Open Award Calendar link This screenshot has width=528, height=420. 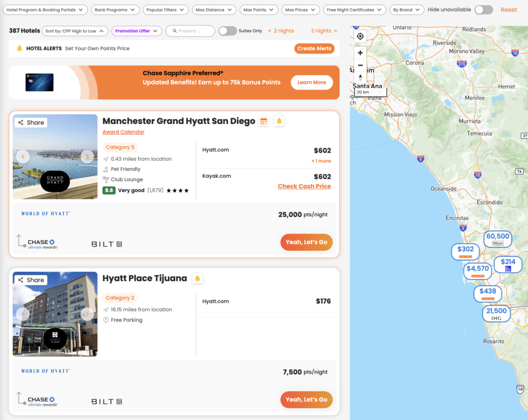click(x=123, y=132)
